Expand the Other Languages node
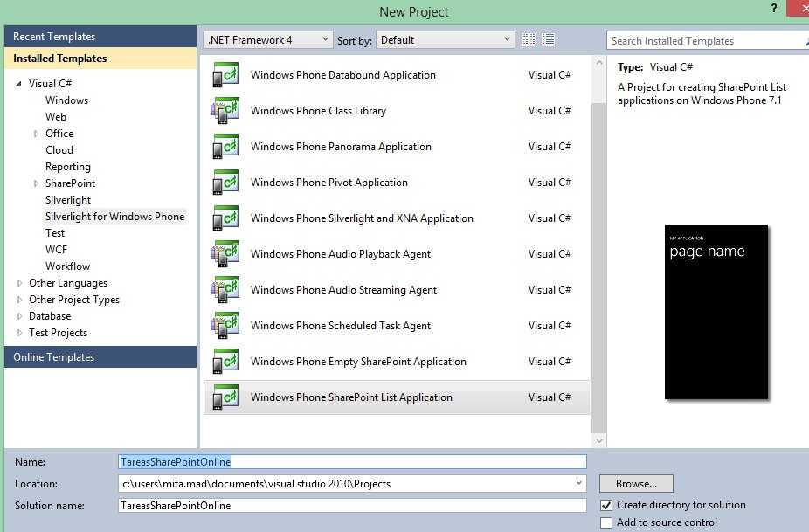This screenshot has width=809, height=532. coord(19,283)
